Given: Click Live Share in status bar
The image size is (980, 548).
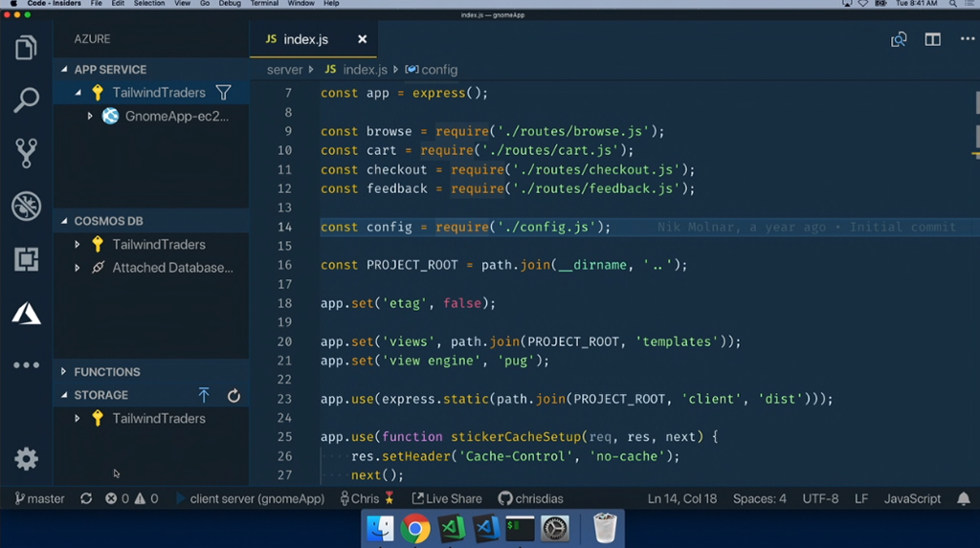Looking at the screenshot, I should click(x=447, y=498).
